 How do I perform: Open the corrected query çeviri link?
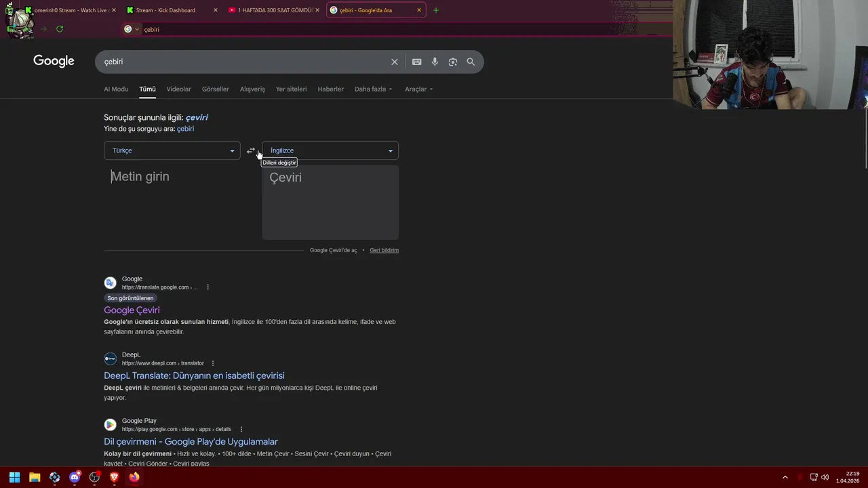click(197, 117)
